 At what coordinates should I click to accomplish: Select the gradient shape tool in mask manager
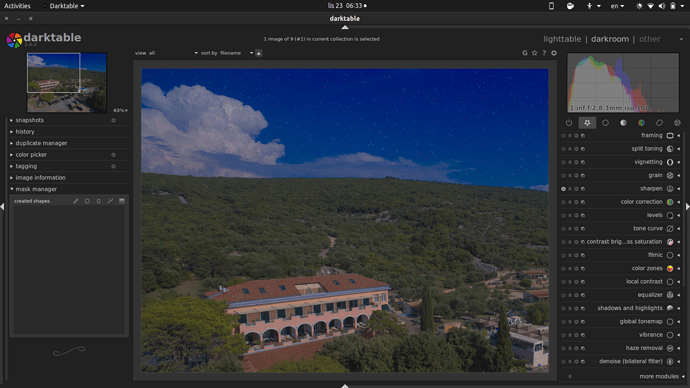[122, 201]
